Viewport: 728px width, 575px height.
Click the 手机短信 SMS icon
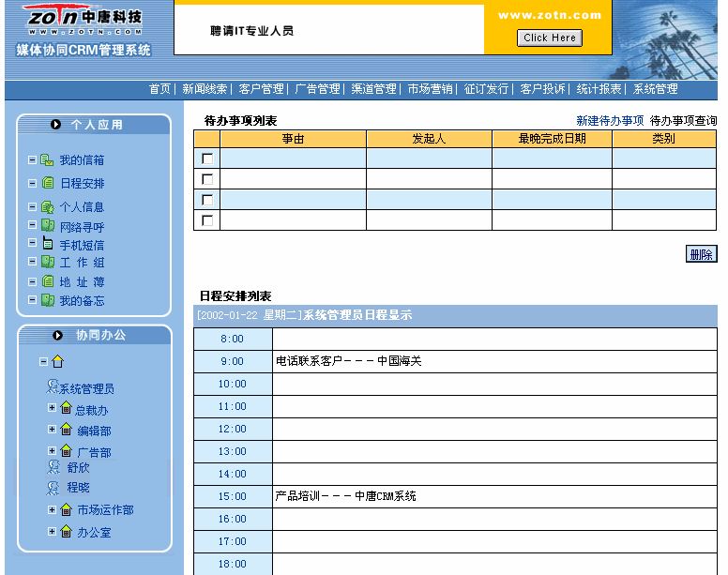(48, 244)
